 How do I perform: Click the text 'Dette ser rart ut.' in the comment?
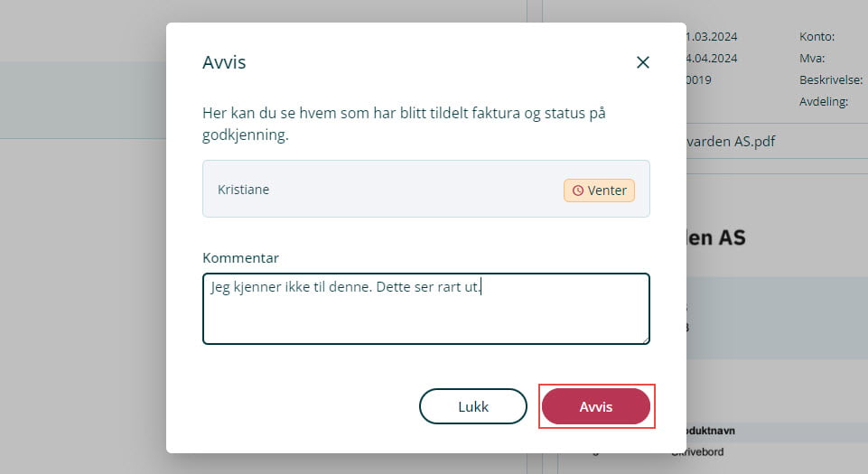428,287
